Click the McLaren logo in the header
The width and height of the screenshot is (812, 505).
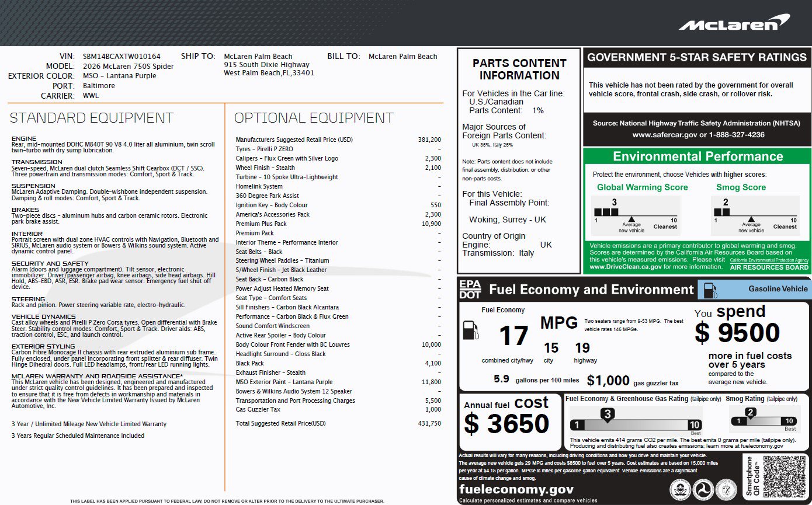pyautogui.click(x=734, y=23)
